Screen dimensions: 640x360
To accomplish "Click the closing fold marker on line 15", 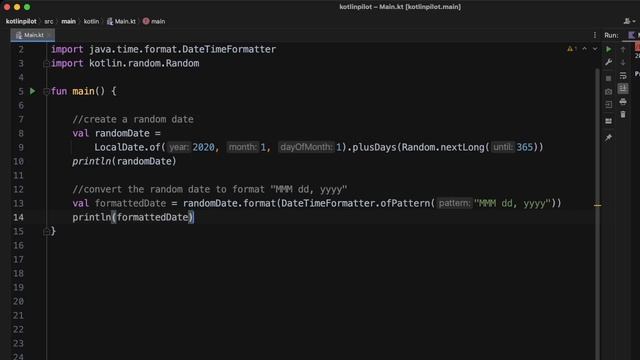I will [46, 232].
